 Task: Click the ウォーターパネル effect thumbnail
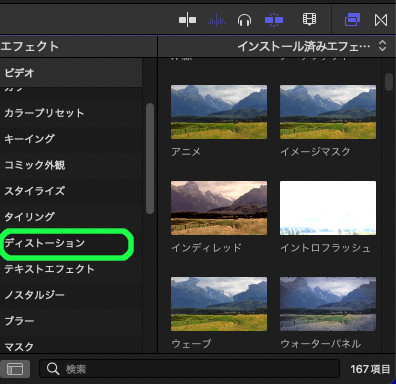point(328,304)
